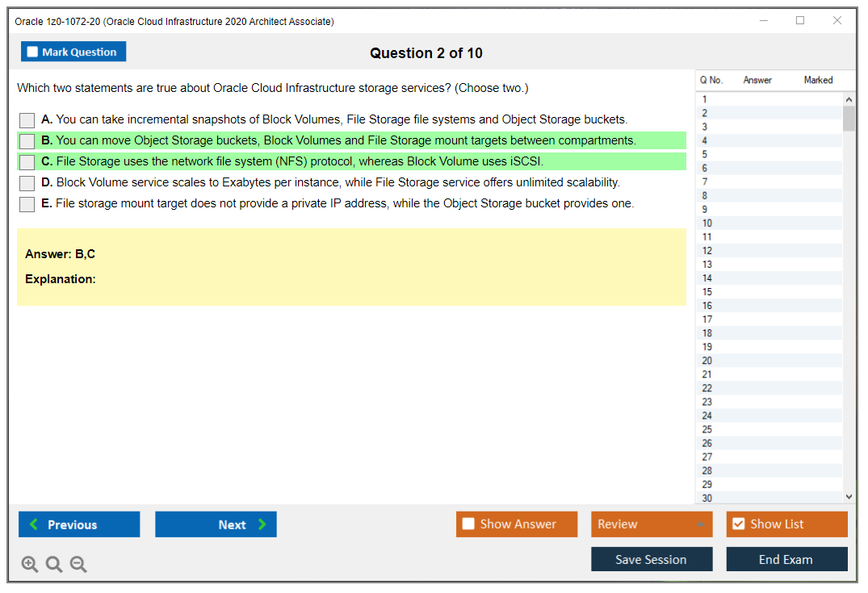
Task: Go to the Previous question
Action: tap(79, 524)
